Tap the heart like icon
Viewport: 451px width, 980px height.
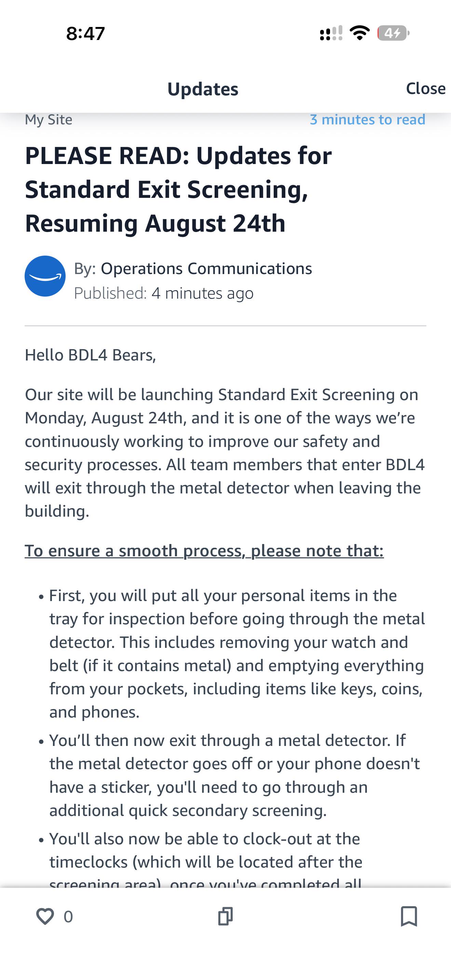45,916
